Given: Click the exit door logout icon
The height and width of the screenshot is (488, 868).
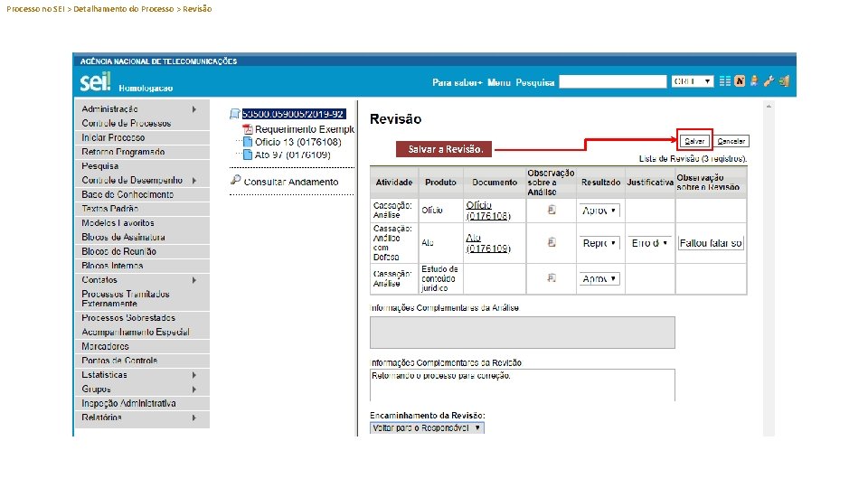Looking at the screenshot, I should coord(784,81).
